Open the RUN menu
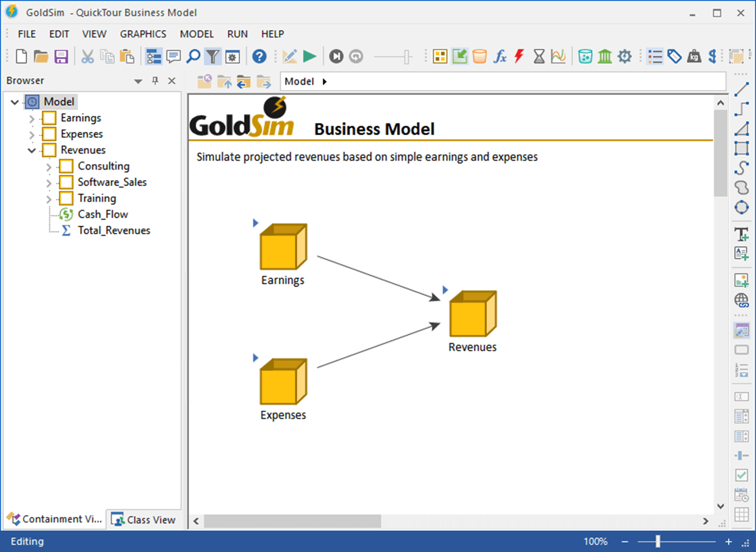 click(x=238, y=34)
